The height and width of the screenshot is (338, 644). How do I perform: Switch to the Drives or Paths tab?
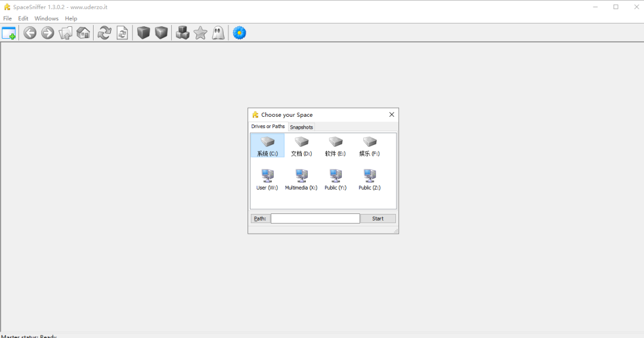(x=268, y=126)
